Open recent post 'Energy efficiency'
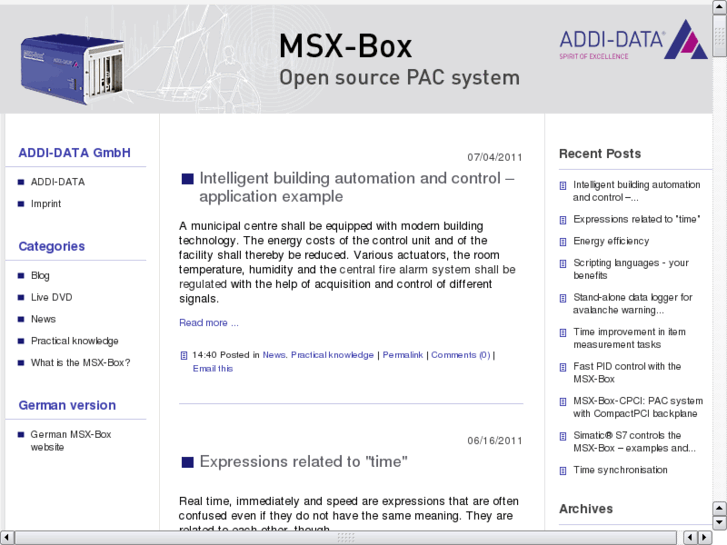 611,241
